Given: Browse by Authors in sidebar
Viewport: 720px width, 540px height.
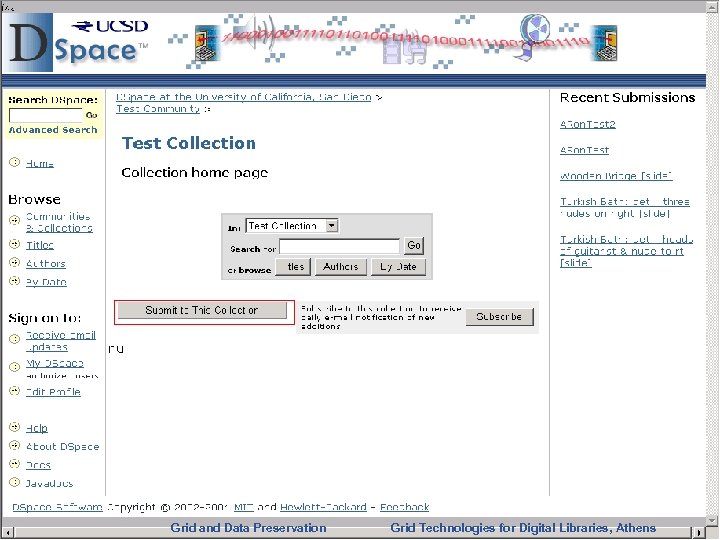Looking at the screenshot, I should (x=45, y=264).
